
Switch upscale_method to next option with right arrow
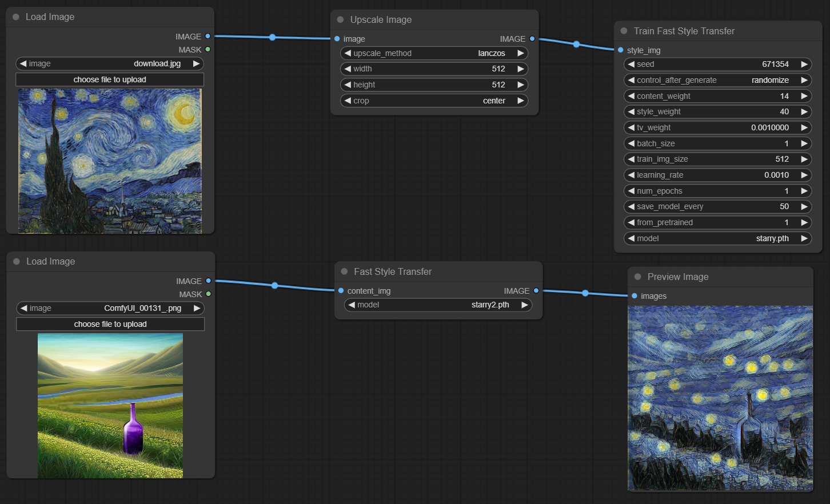[x=520, y=53]
